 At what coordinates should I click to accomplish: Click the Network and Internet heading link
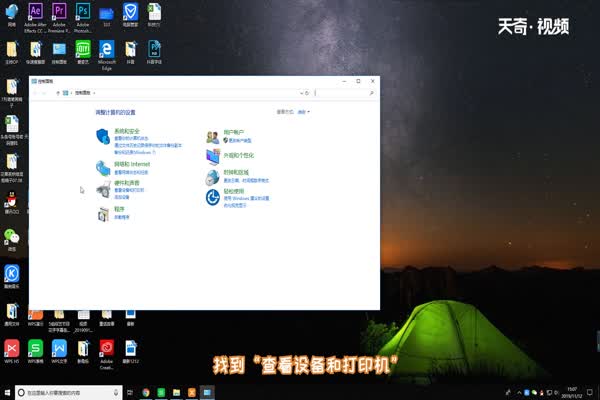(132, 164)
